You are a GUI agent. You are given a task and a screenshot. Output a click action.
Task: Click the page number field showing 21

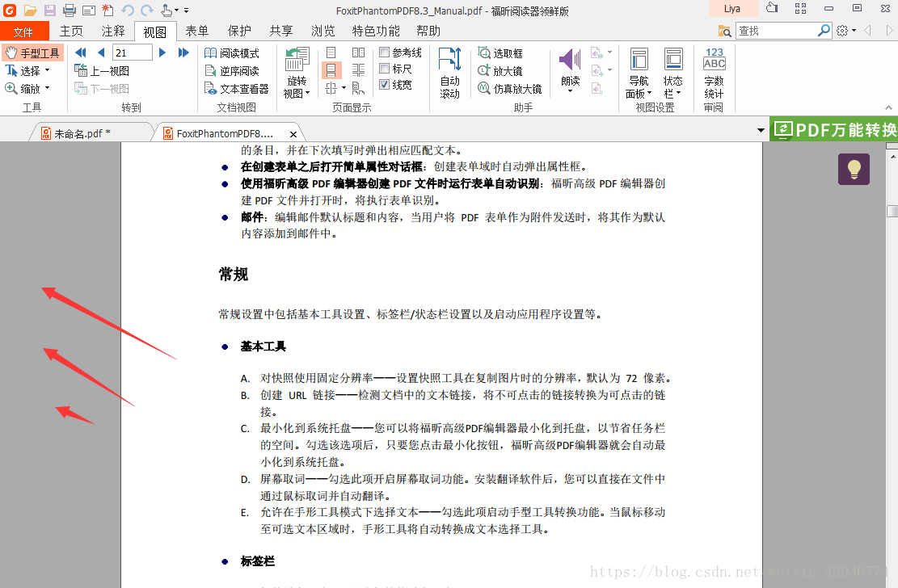tap(133, 52)
